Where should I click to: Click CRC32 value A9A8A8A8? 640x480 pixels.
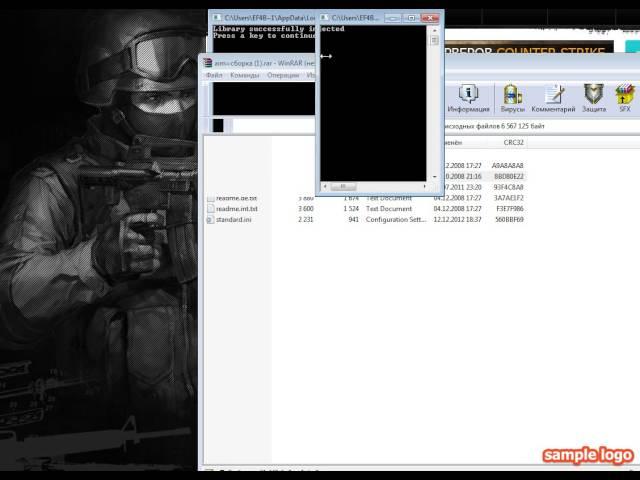(507, 166)
